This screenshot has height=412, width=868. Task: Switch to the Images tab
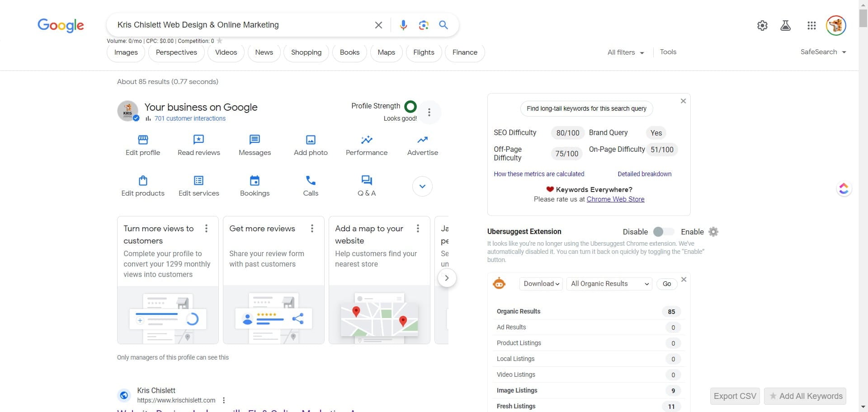(x=126, y=52)
